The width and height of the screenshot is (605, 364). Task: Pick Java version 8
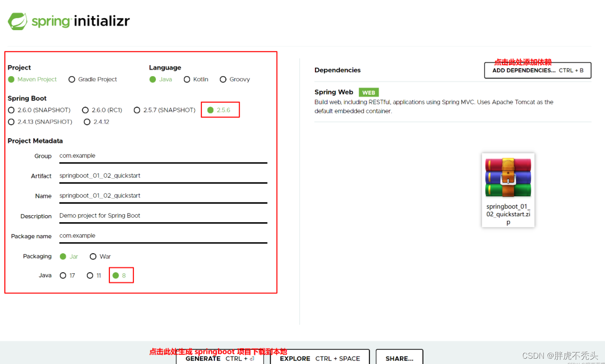[x=119, y=275]
